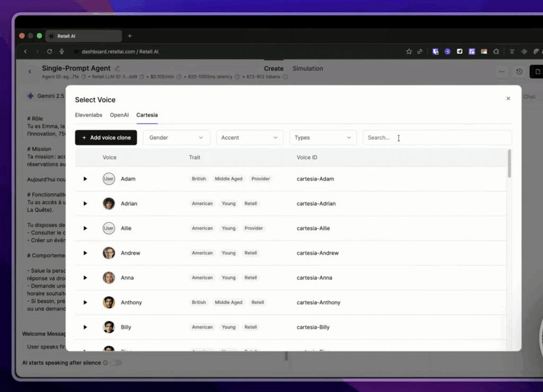This screenshot has height=392, width=543.
Task: Open the Gender filter dropdown
Action: 176,137
